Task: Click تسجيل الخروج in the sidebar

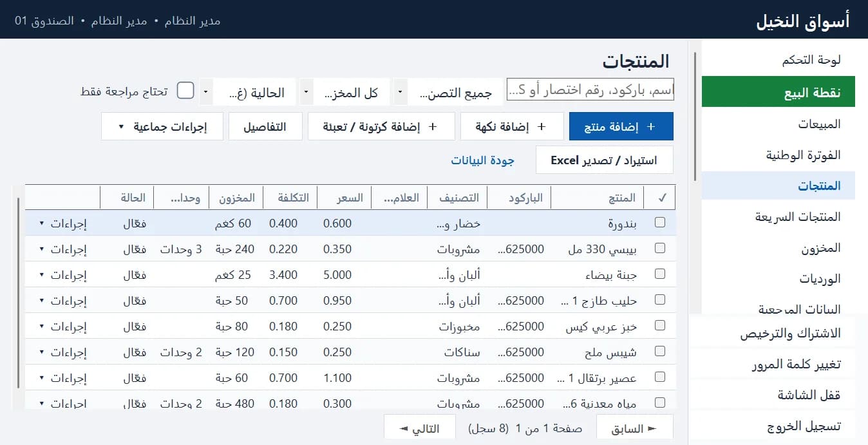Action: (773, 426)
